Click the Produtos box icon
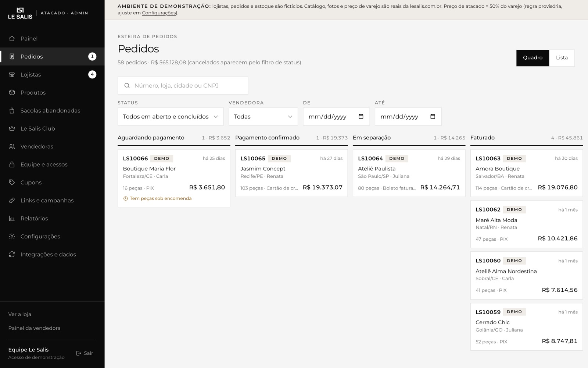 coord(12,93)
